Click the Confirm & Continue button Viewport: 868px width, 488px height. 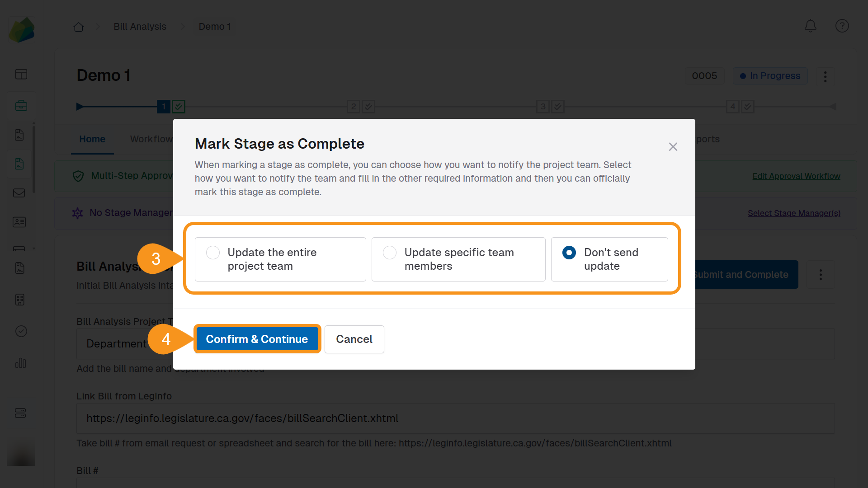tap(257, 339)
